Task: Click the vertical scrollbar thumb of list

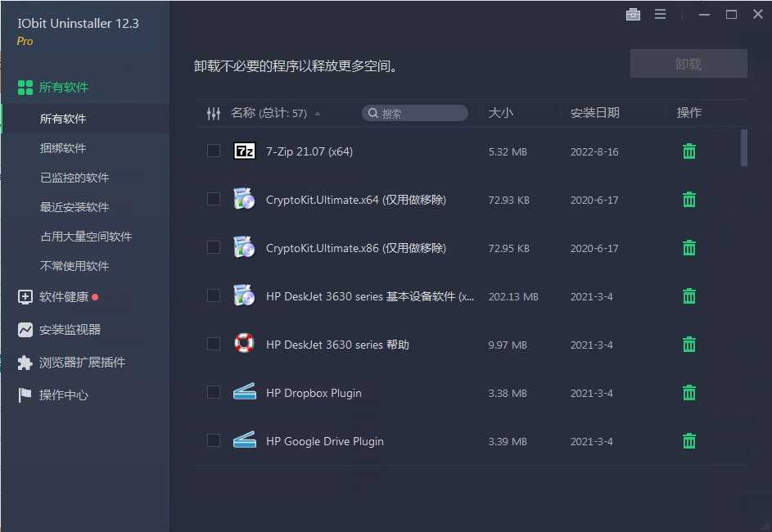Action: pos(744,147)
